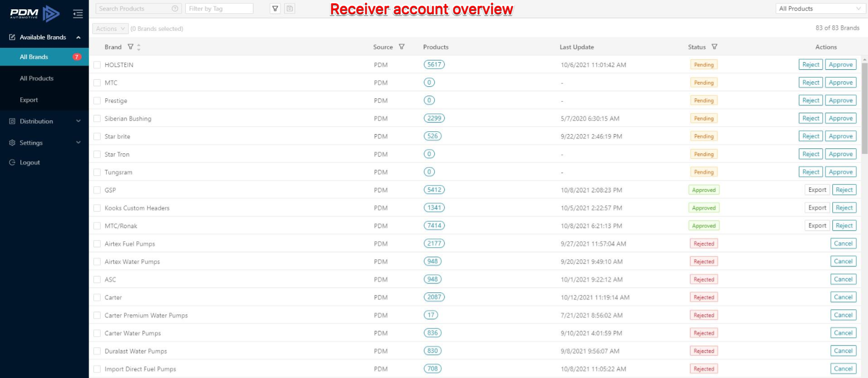This screenshot has height=378, width=868.
Task: Click the Import Direct Fuel Pumps brand name
Action: (140, 369)
